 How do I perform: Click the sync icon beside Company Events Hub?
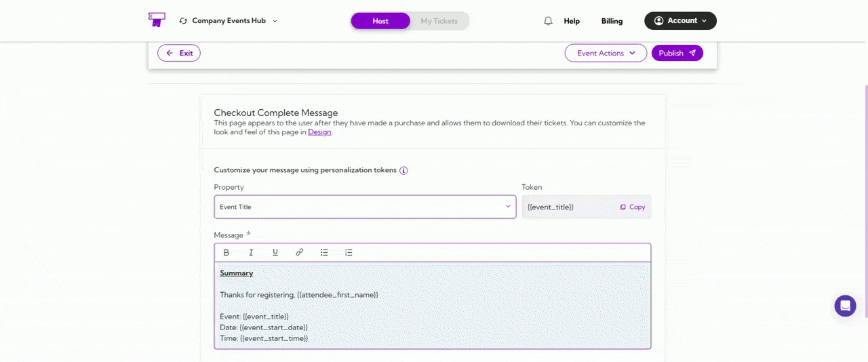tap(183, 21)
